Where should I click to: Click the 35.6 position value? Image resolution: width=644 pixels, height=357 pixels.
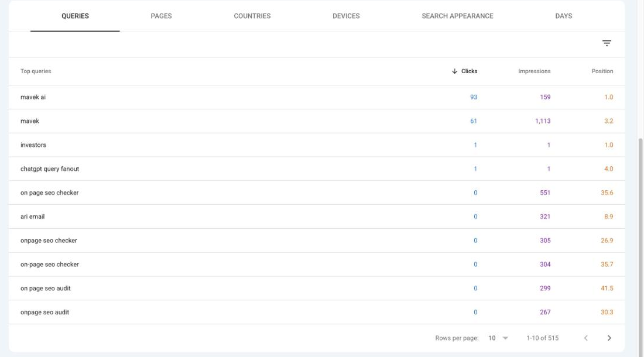[607, 193]
